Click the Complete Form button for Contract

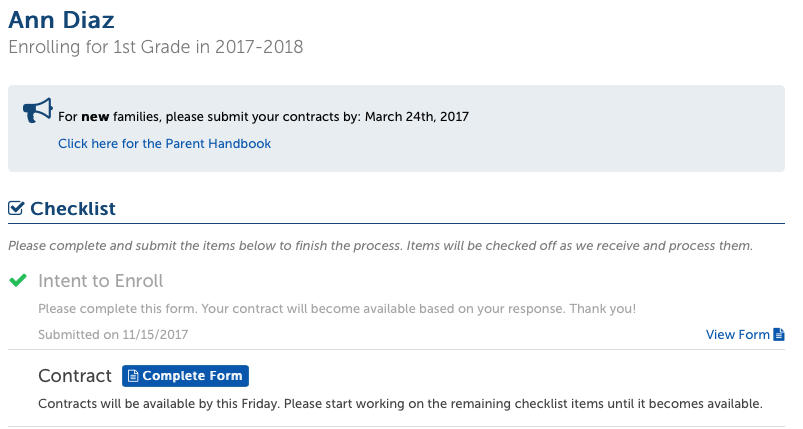pyautogui.click(x=185, y=376)
